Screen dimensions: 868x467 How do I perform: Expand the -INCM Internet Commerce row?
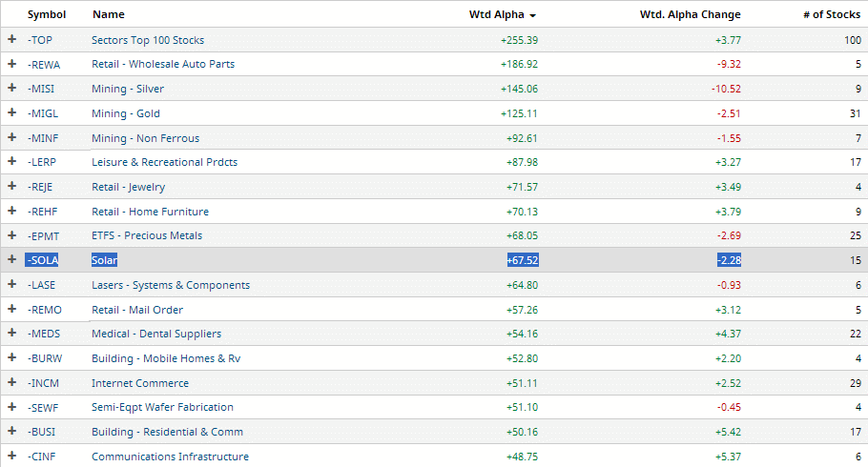(x=11, y=382)
